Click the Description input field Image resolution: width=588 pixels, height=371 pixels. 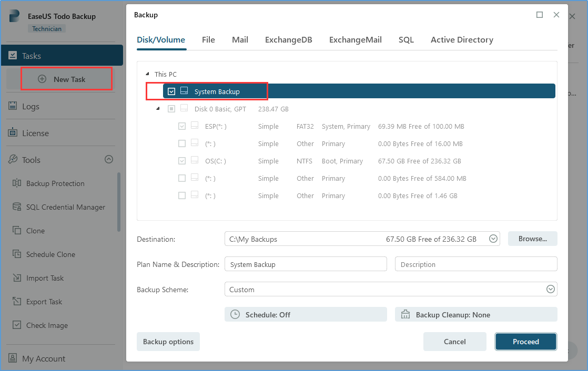[x=475, y=264]
